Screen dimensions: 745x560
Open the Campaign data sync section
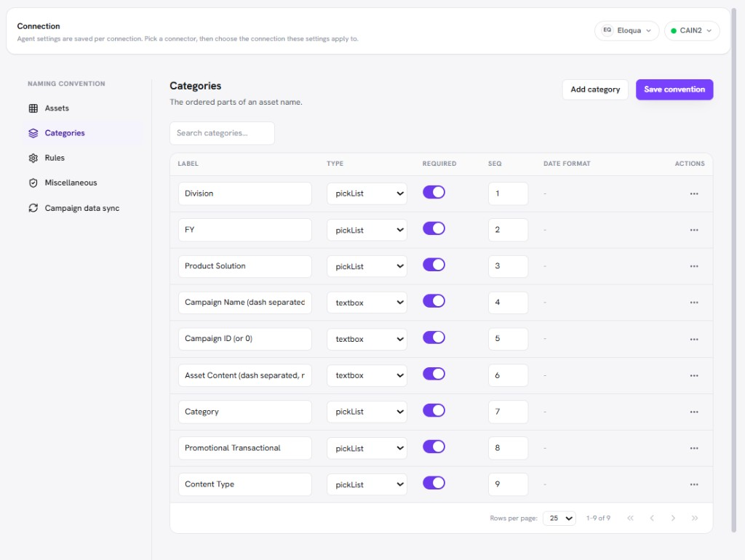[x=81, y=208]
